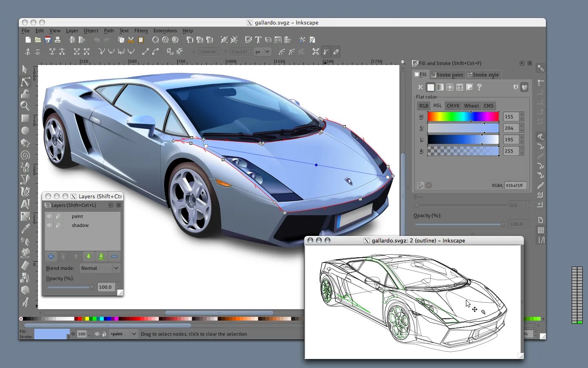
Task: Select the Selector arrow tool
Action: (x=25, y=69)
